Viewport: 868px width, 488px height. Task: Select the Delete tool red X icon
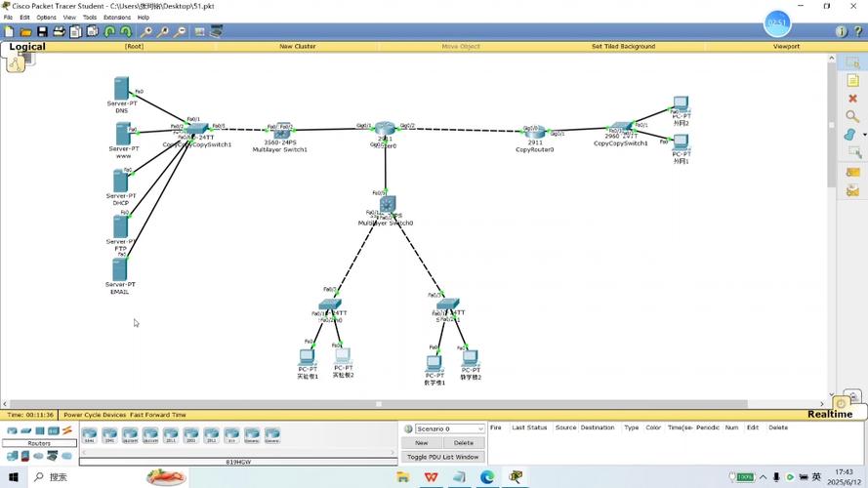point(852,99)
